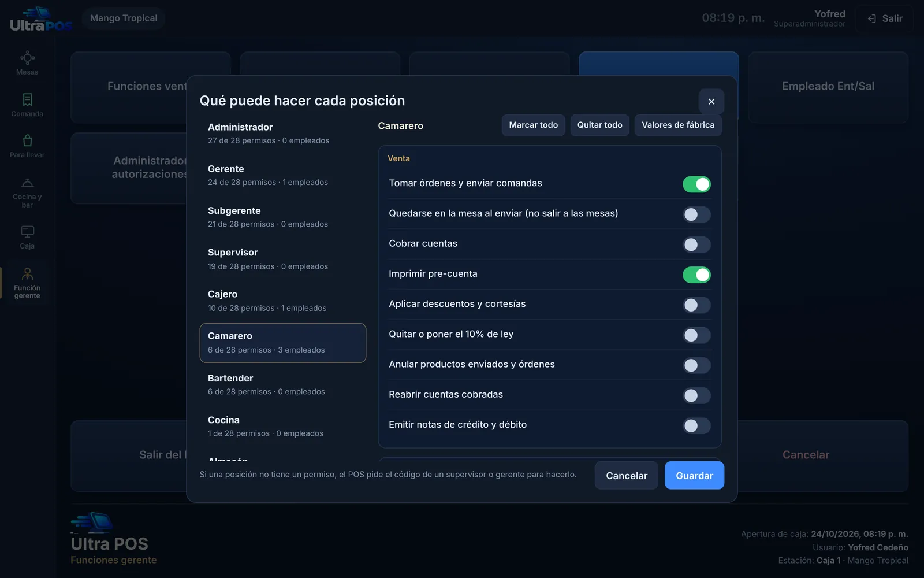This screenshot has width=924, height=578.
Task: Click the Usuario: Yofred Cedeño text
Action: click(860, 548)
